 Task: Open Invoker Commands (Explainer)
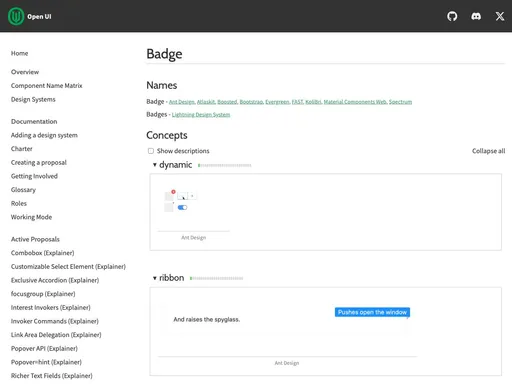tap(55, 321)
